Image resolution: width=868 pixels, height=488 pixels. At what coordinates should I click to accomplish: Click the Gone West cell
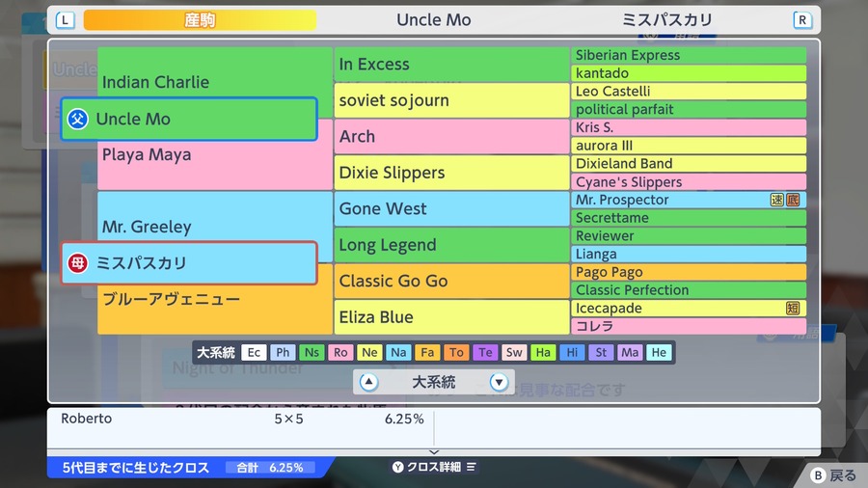(x=451, y=208)
